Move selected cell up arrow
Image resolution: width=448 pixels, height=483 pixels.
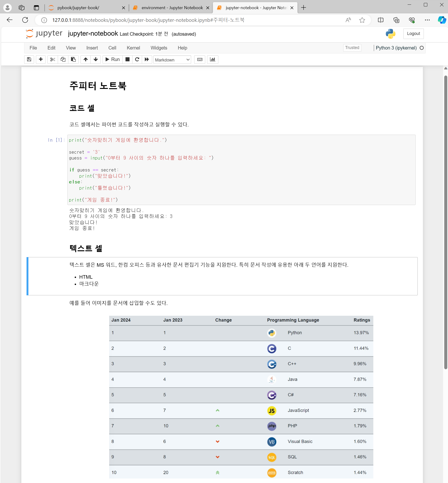[x=85, y=59]
